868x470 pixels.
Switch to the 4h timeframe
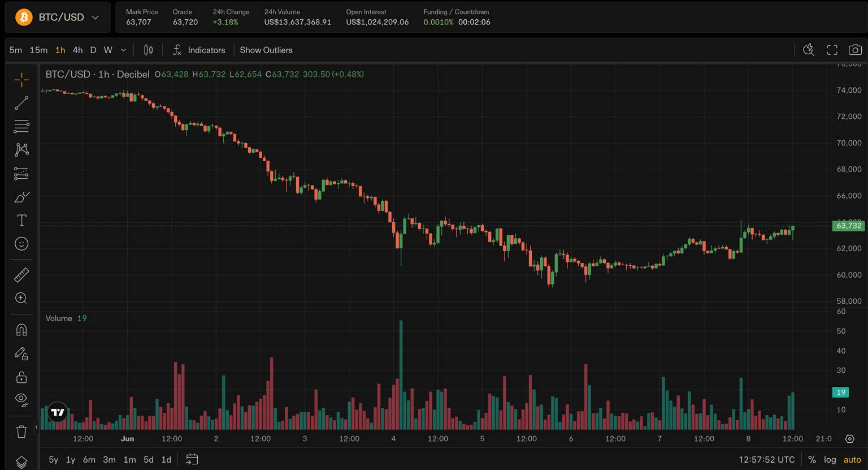(x=77, y=50)
